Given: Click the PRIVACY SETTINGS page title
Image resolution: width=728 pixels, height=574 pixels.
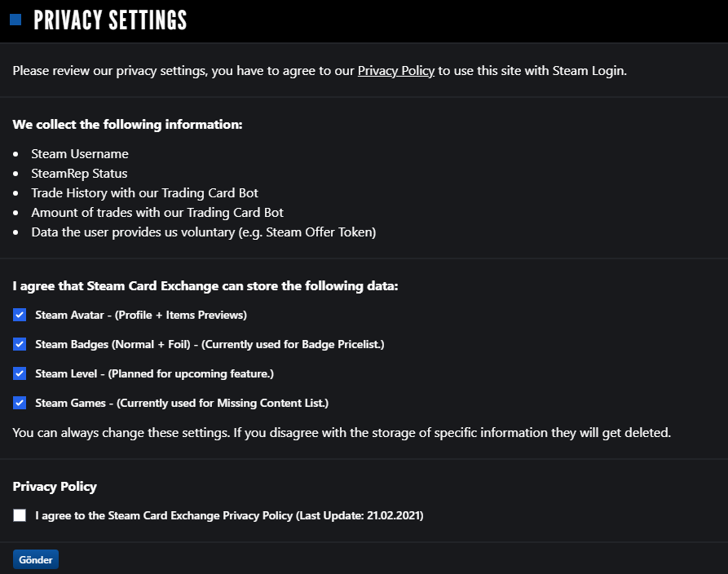Looking at the screenshot, I should 111,20.
